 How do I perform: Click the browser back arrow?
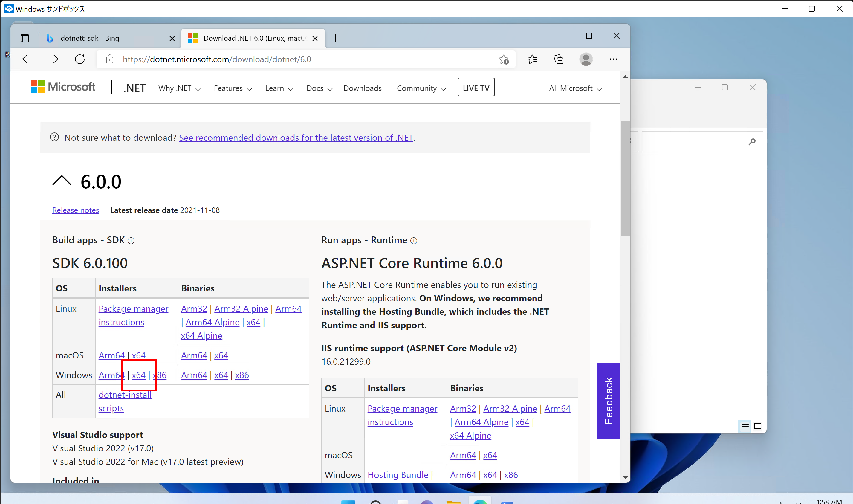(27, 59)
